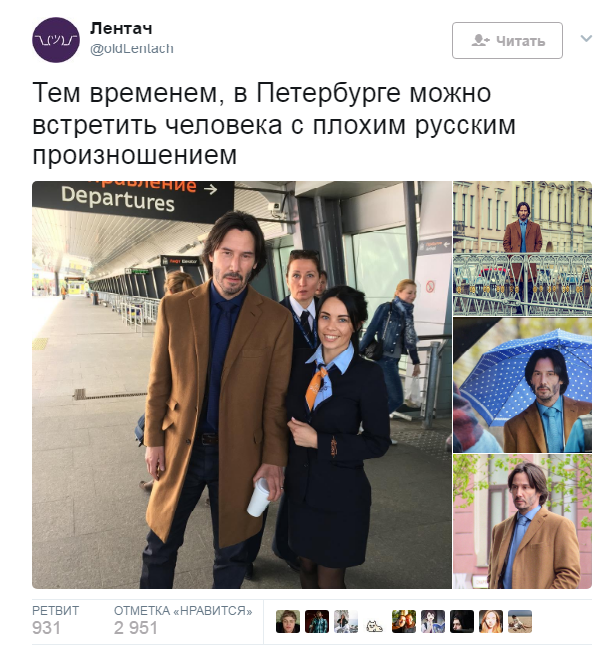Click the second liker avatar in teal shirt
This screenshot has height=646, width=609.
(317, 621)
